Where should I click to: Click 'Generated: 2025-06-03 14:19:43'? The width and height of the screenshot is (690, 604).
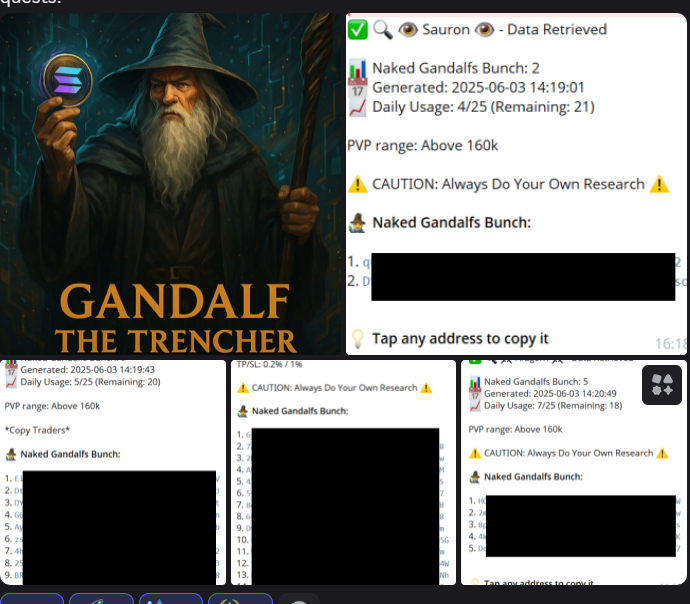click(x=88, y=370)
